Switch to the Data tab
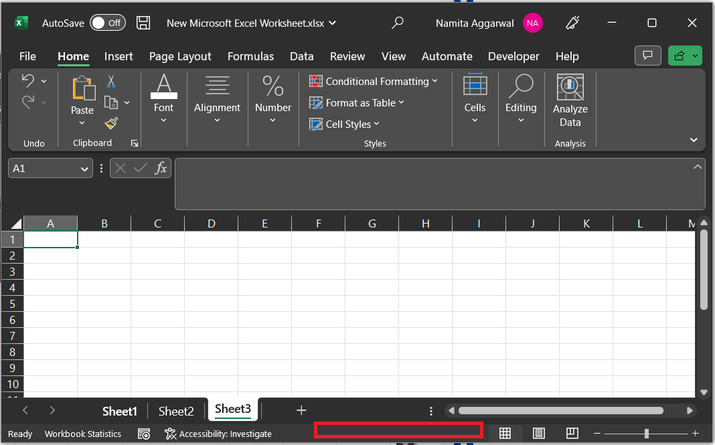Screen dimensions: 715x445 (x=301, y=56)
